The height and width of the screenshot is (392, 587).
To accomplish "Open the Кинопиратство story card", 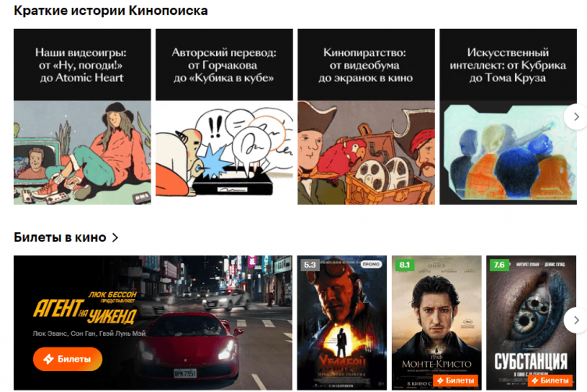I will (366, 116).
